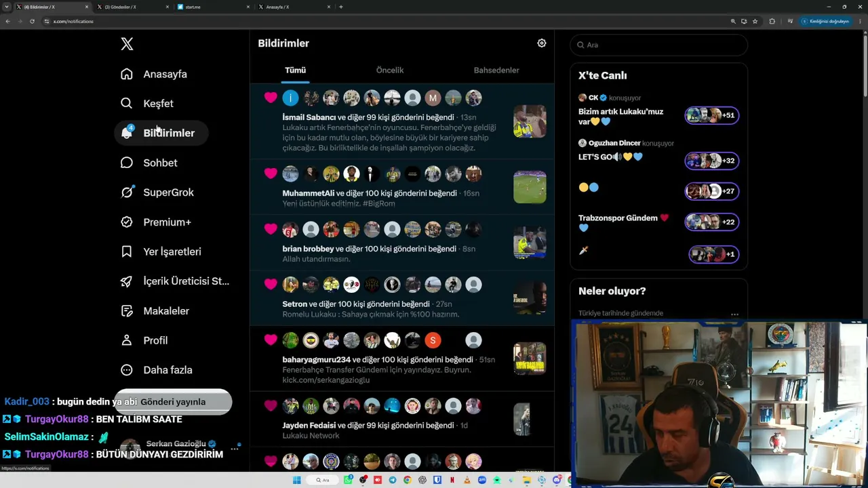Click the Daha fazla circle icon

126,370
